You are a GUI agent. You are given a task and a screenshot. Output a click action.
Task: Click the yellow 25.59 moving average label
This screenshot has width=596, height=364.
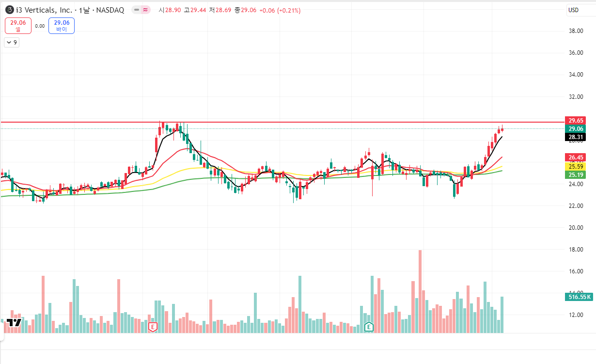point(576,166)
